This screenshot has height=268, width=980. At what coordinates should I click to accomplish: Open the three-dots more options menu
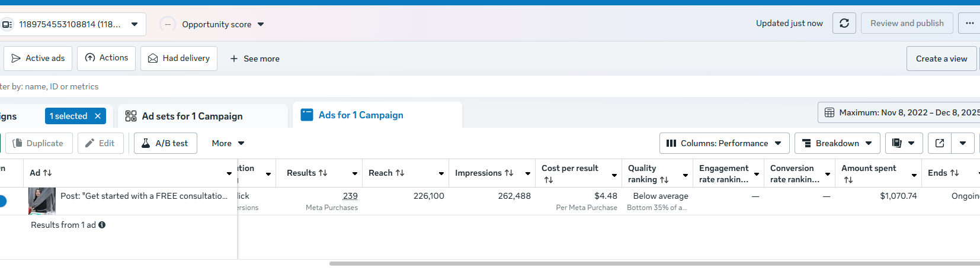tap(969, 23)
